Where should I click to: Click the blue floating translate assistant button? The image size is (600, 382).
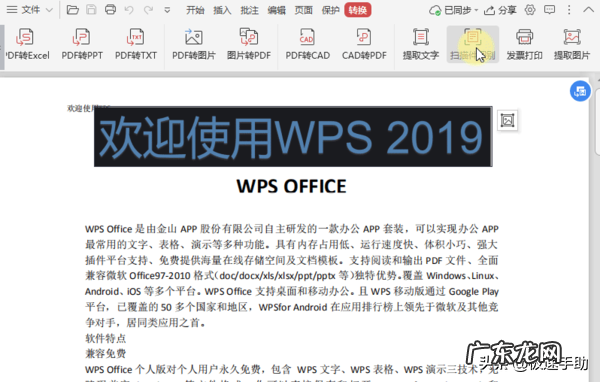580,91
